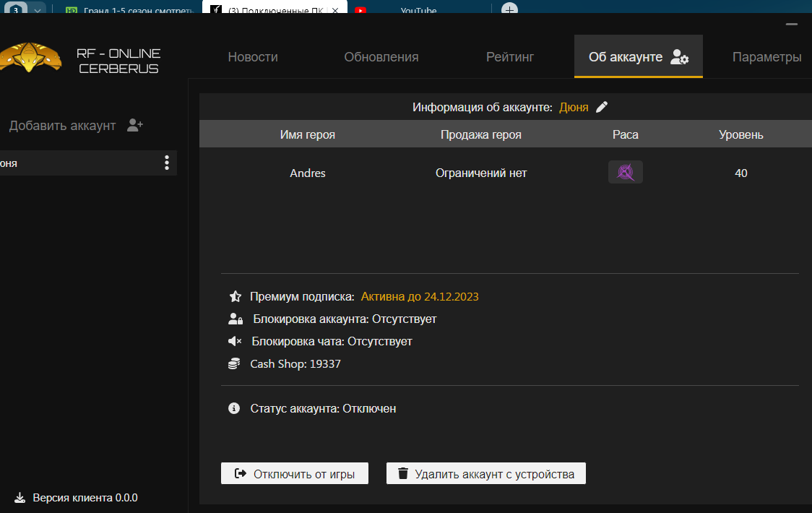This screenshot has height=513, width=812.
Task: Click the Ограничений нет cell
Action: coord(480,173)
